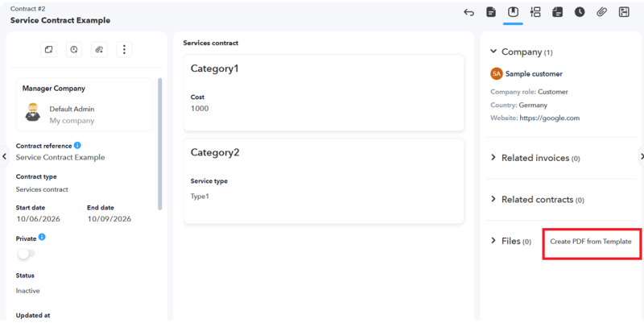Screen dimensions: 644x323
Task: Click the add note icon button
Action: (x=48, y=50)
